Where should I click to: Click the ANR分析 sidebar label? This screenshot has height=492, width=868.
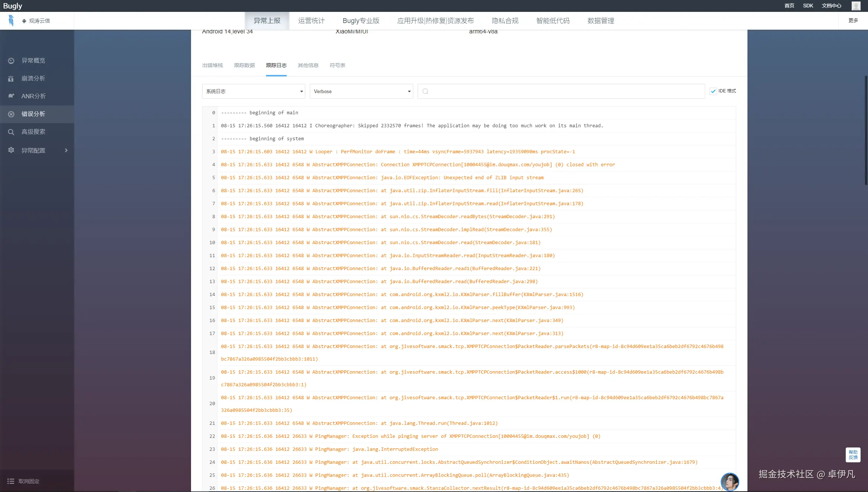pyautogui.click(x=33, y=96)
